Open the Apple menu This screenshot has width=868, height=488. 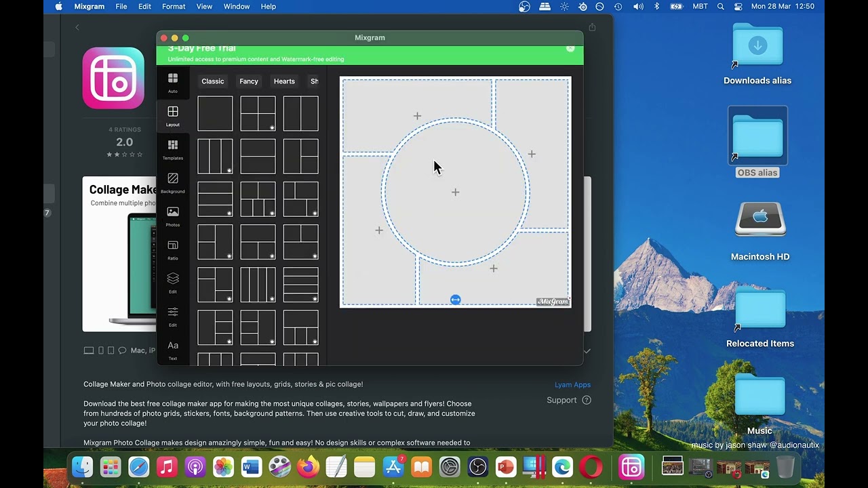pos(58,6)
